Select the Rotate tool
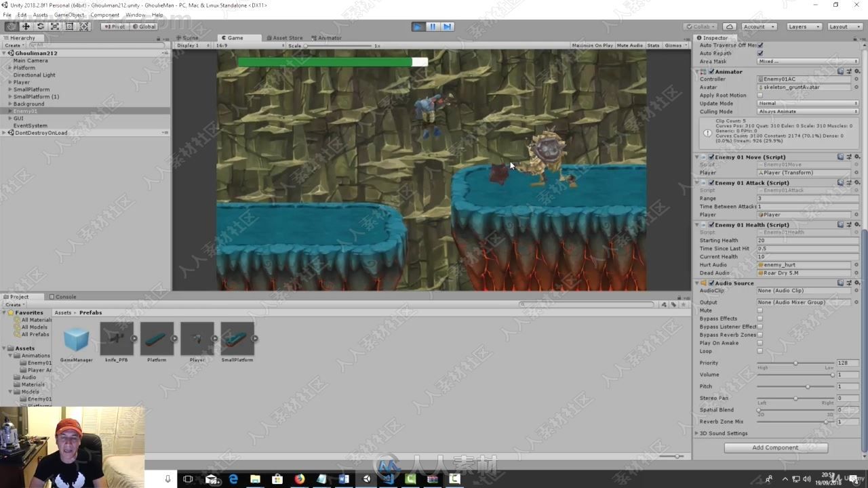The width and height of the screenshot is (868, 488). [41, 26]
